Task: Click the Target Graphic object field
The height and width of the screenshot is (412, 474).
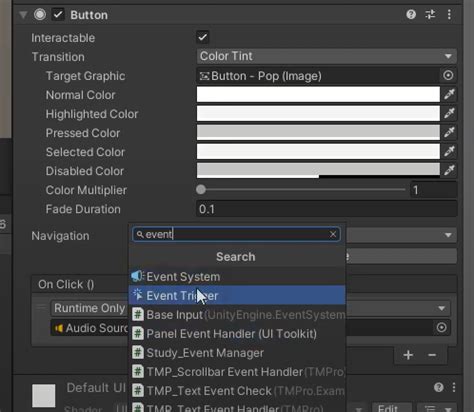Action: pos(318,76)
